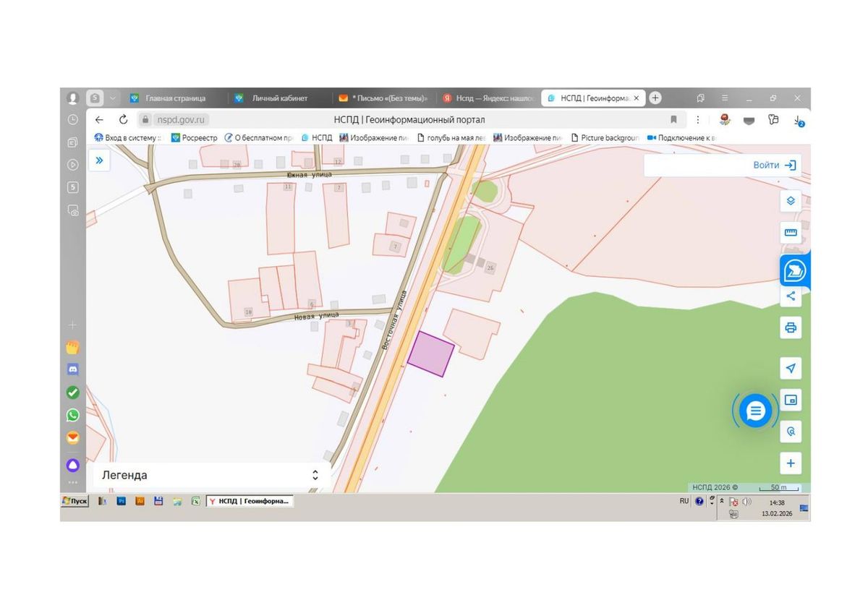This screenshot has height=613, width=868.
Task: Zoom in with the plus button
Action: pos(791,463)
